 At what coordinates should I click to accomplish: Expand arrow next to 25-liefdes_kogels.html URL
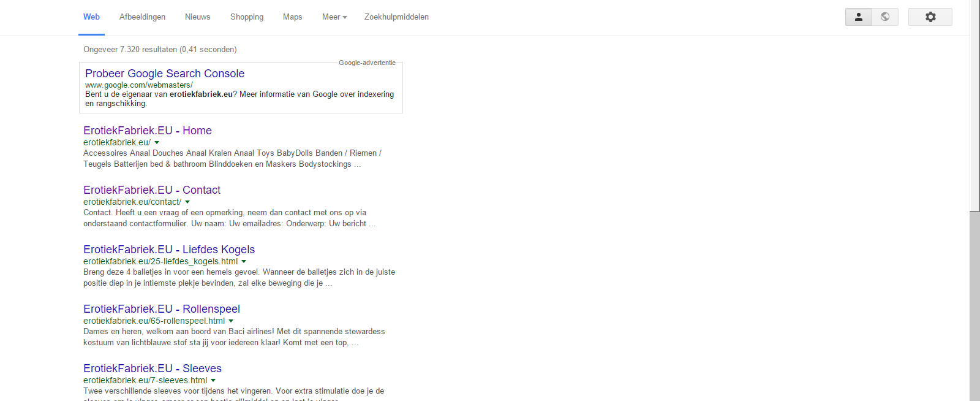[x=244, y=262]
